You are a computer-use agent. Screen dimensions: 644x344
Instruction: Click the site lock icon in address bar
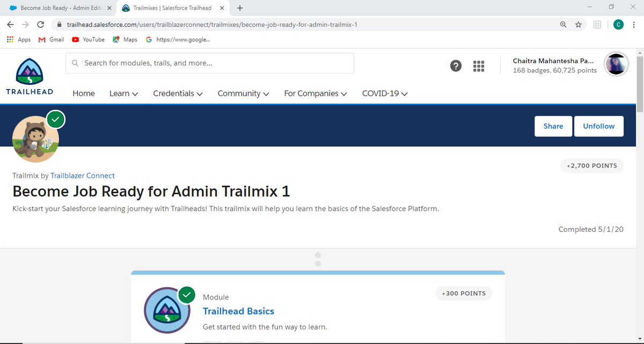click(x=59, y=25)
